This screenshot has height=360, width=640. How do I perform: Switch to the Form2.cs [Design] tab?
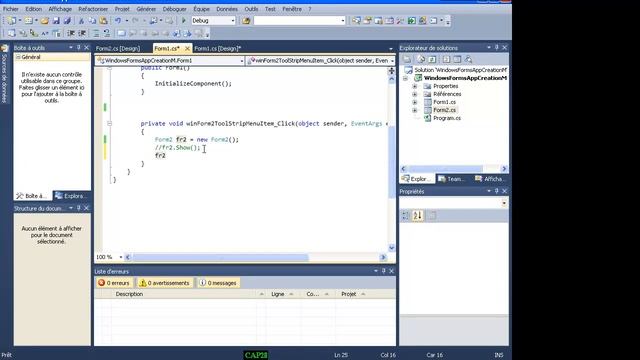(x=118, y=48)
